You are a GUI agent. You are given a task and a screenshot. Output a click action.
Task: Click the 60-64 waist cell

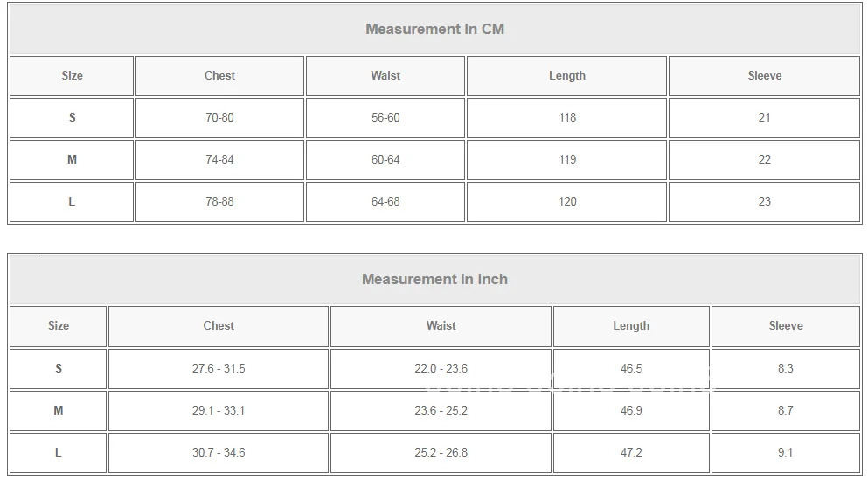385,160
